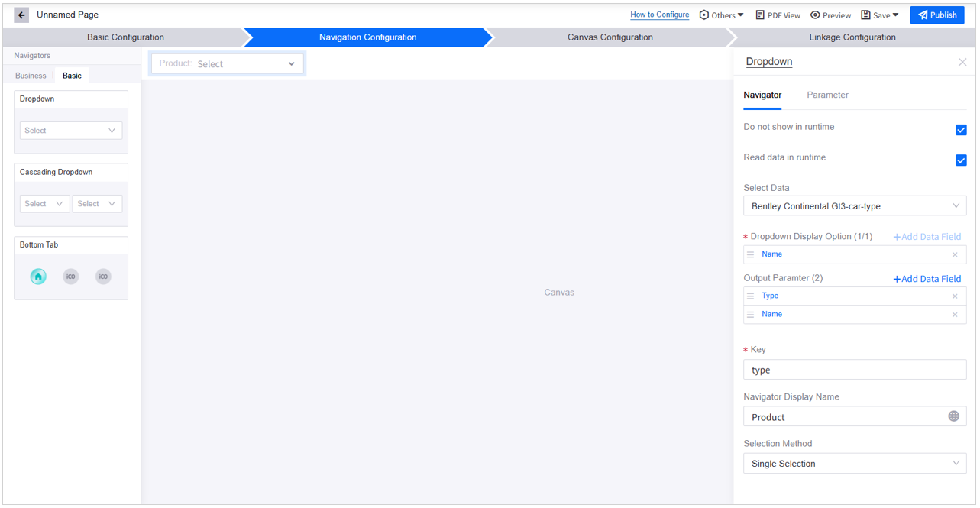Click the home icon in Bottom Tab
Screen dimensions: 980x508
tap(38, 277)
